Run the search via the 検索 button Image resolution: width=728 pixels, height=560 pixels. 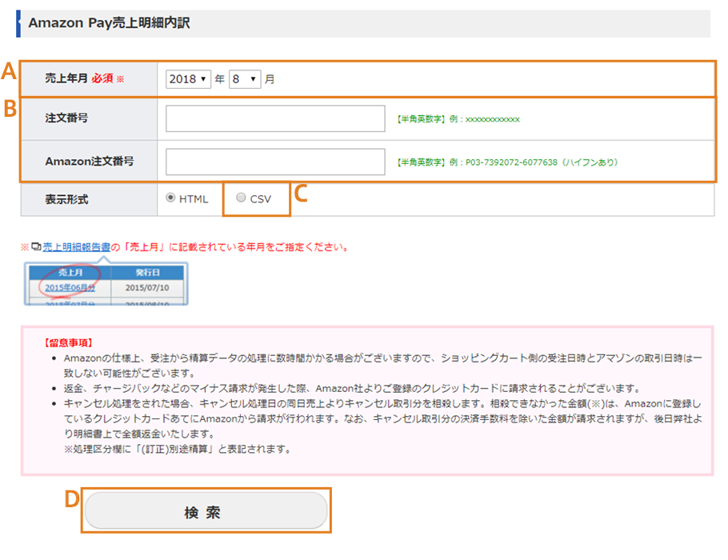click(x=206, y=510)
